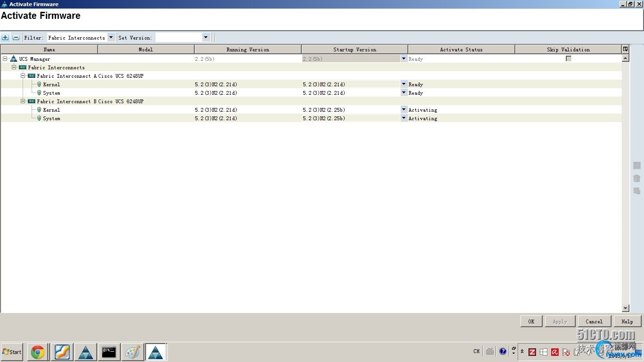Toggle the CH language indicator in system tray
644x362 pixels.
[x=476, y=351]
